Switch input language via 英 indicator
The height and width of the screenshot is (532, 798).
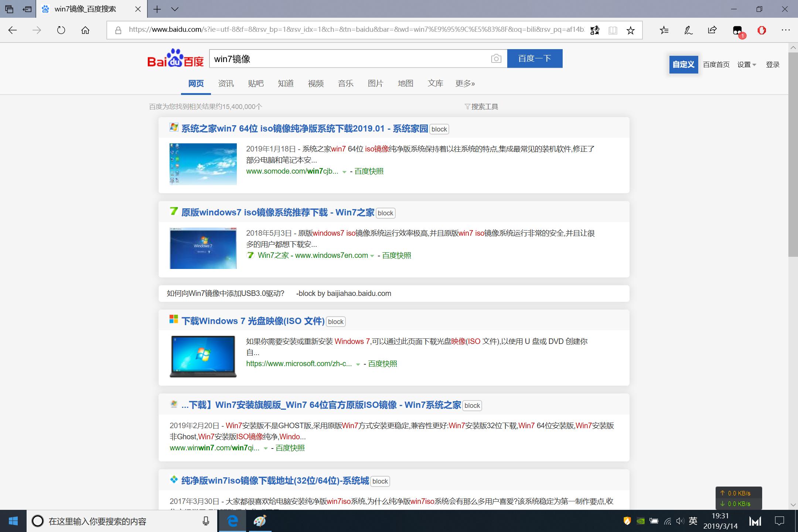693,521
